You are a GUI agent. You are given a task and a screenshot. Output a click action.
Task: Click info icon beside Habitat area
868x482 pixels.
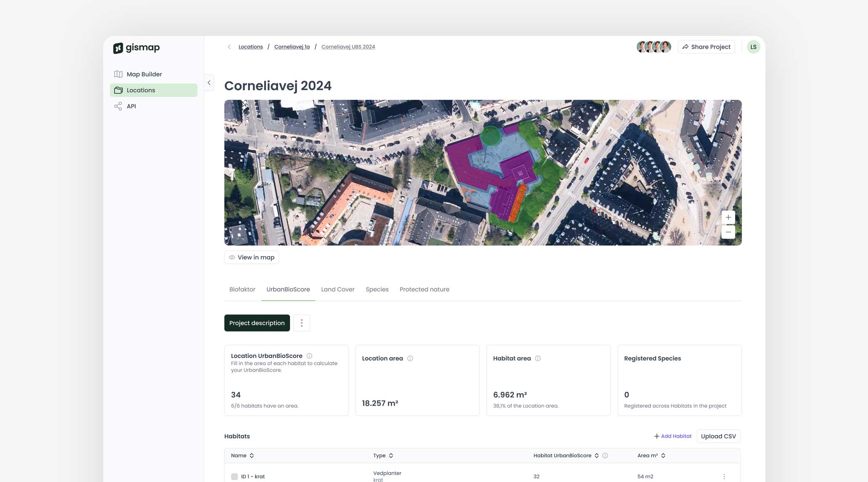[x=538, y=358]
